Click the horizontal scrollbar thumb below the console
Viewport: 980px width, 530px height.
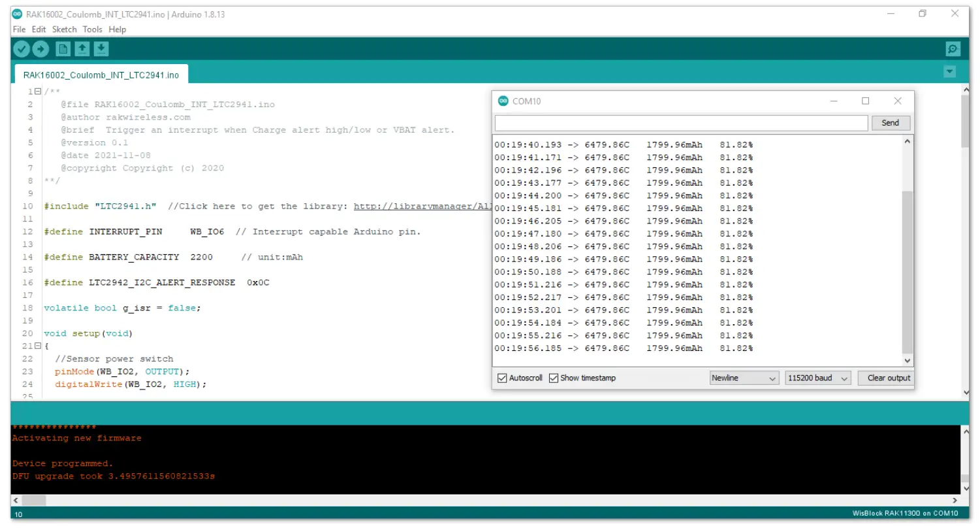pyautogui.click(x=35, y=500)
